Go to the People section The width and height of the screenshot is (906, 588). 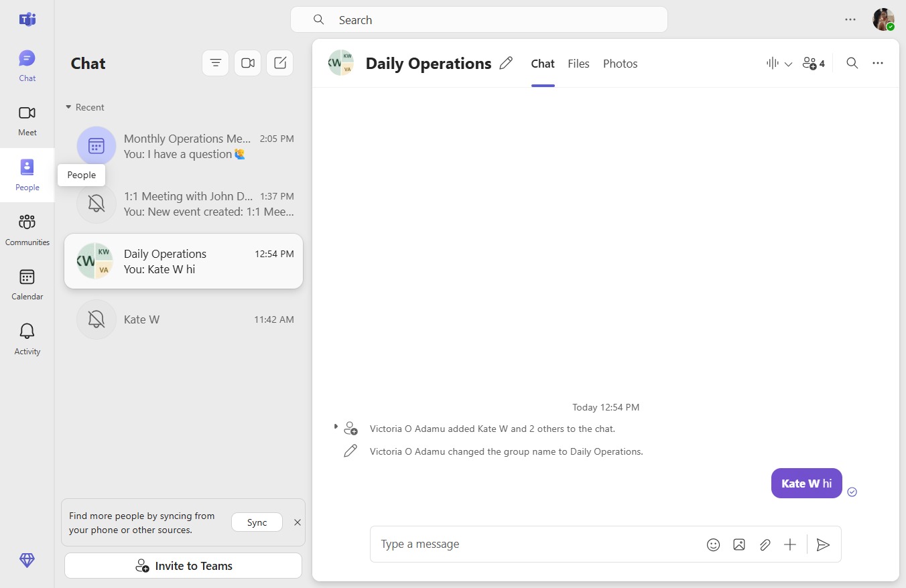click(x=27, y=175)
